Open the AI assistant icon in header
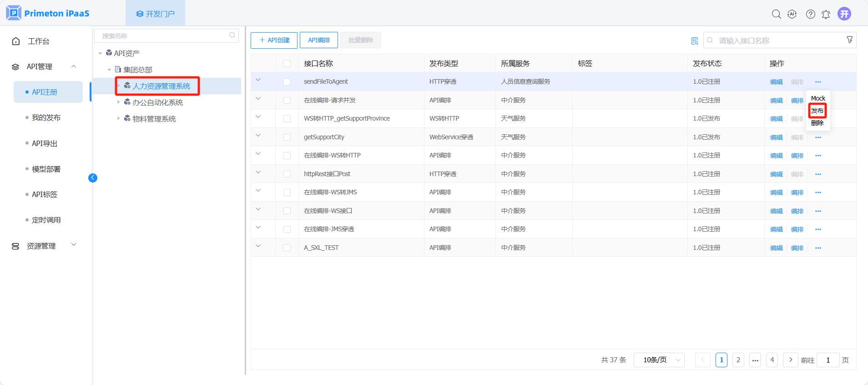868x385 pixels. (x=792, y=14)
